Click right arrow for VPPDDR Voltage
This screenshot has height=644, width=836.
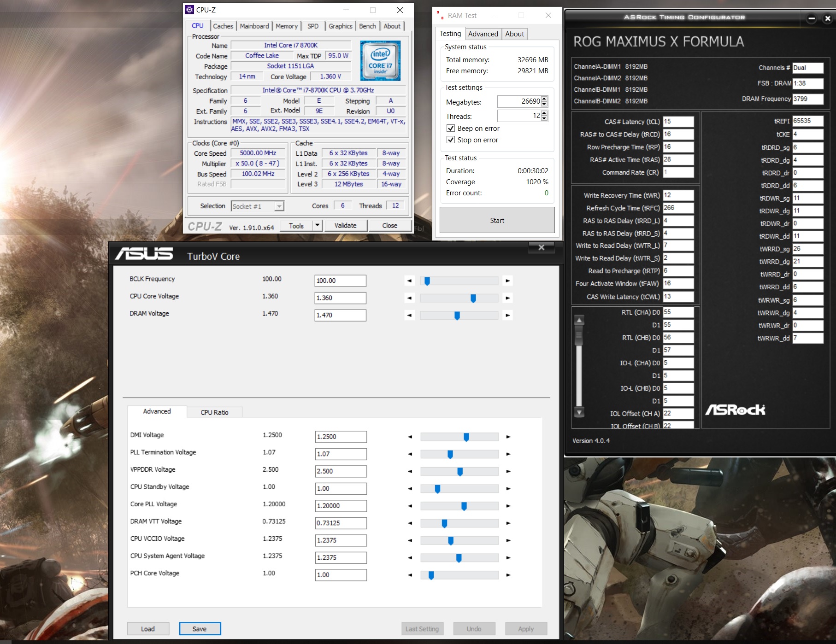tap(508, 471)
